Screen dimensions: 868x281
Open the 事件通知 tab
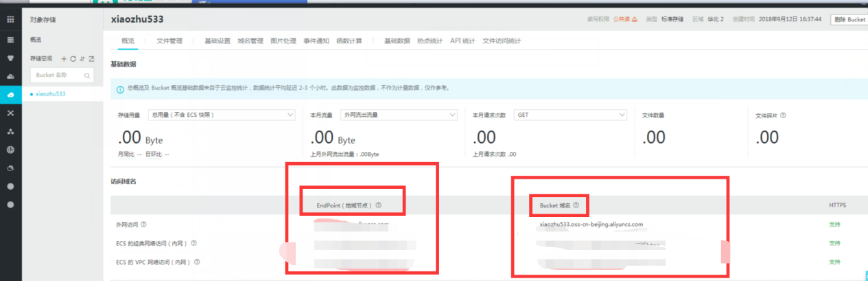(x=316, y=41)
